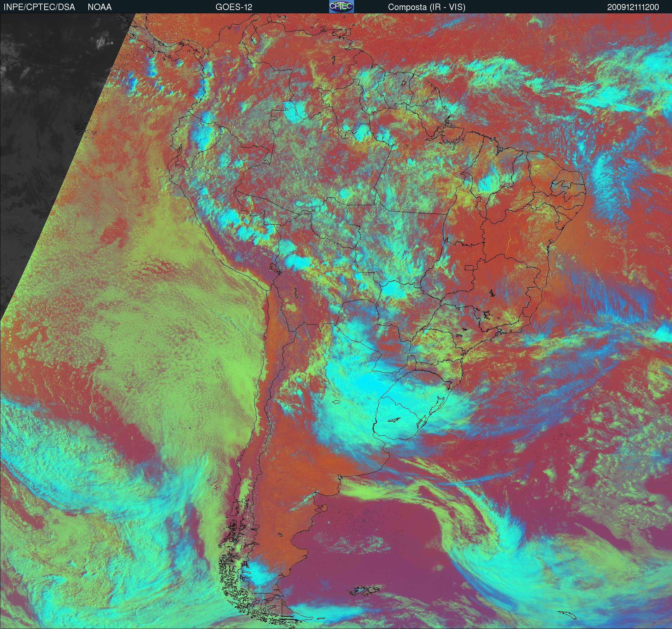672x629 pixels.
Task: Click the NOAA label in header
Action: pos(100,7)
